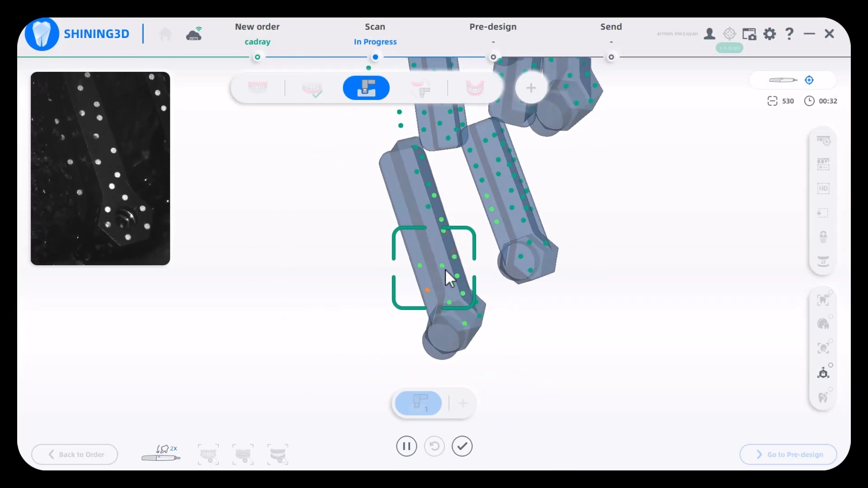Viewport: 868px width, 488px height.
Task: Toggle the lock rotation view option
Action: pyautogui.click(x=823, y=373)
